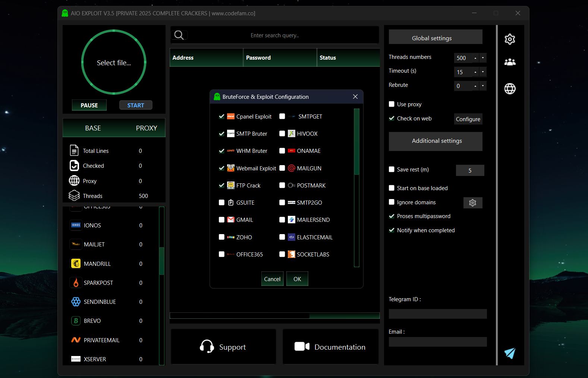Click the Select file circle
The image size is (588, 378).
point(114,62)
